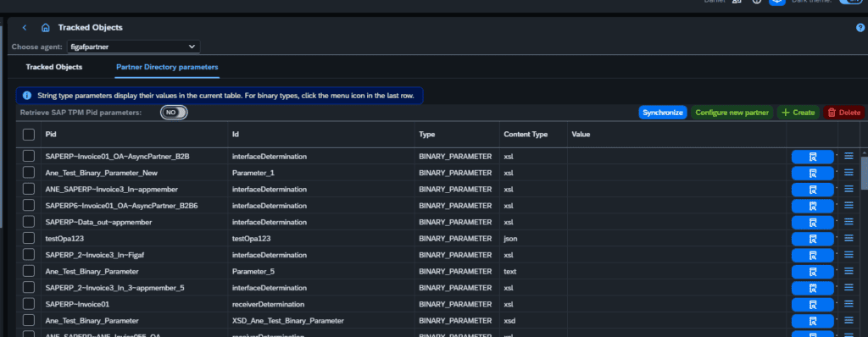This screenshot has width=868, height=337.
Task: View binary content for SAPERP~Invoice01_OA~AsyncPartner_B2B row
Action: pos(813,157)
